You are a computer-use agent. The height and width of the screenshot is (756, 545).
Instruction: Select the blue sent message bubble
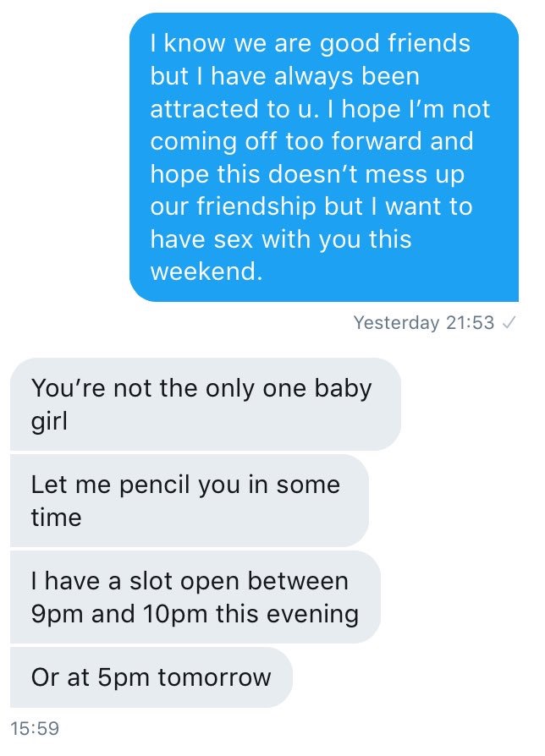[323, 157]
